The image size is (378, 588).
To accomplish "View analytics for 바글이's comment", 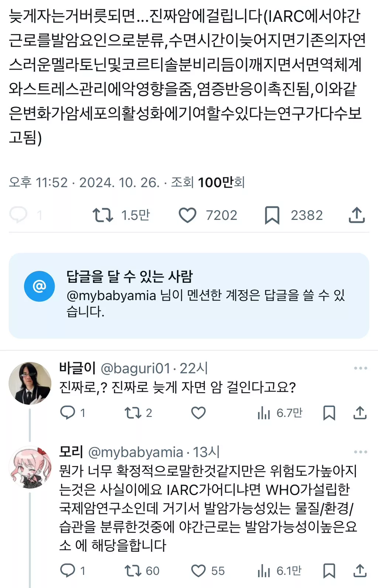I will tap(264, 413).
